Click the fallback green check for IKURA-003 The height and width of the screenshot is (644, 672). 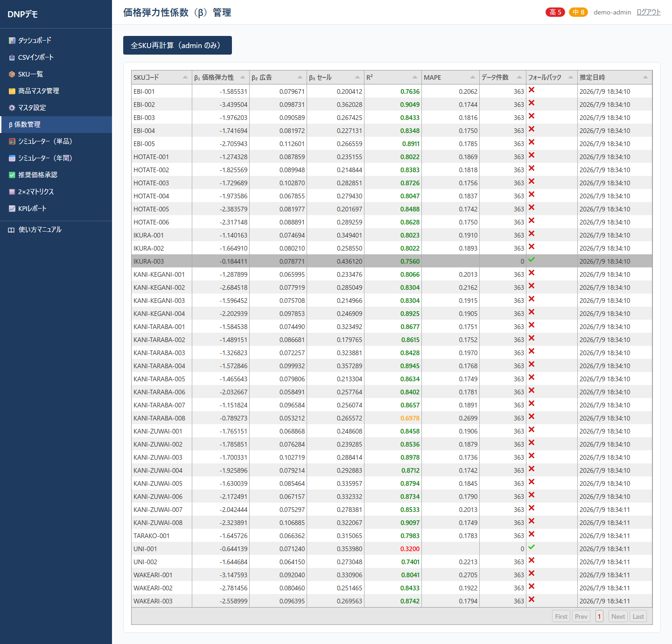[532, 259]
